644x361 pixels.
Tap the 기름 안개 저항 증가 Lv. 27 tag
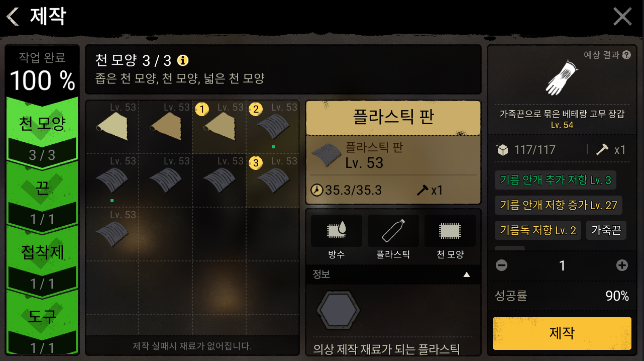tap(558, 205)
